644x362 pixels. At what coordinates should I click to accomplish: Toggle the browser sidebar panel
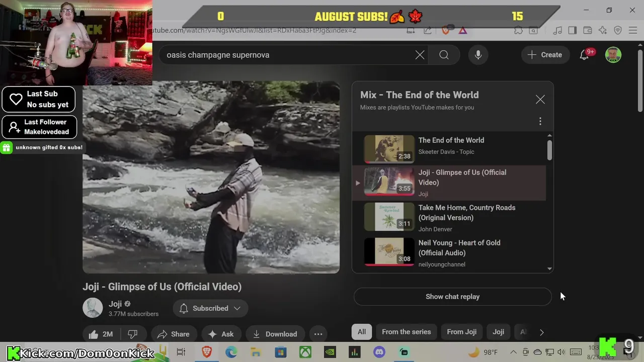(x=573, y=30)
